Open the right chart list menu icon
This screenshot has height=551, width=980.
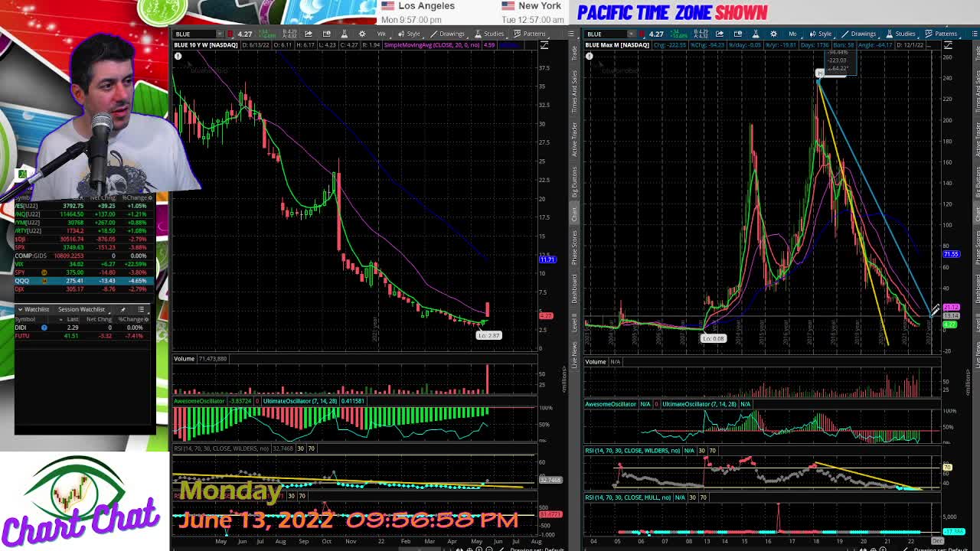pos(973,34)
